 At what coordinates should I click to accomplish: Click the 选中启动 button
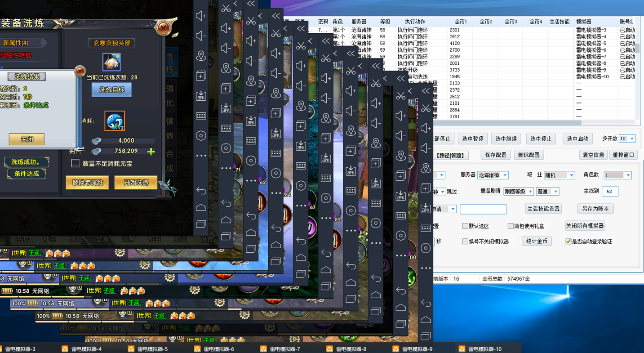(x=577, y=139)
